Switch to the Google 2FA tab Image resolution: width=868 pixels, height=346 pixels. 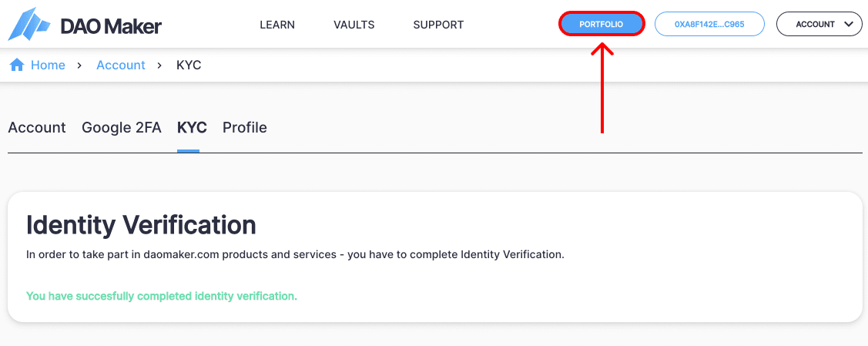122,127
